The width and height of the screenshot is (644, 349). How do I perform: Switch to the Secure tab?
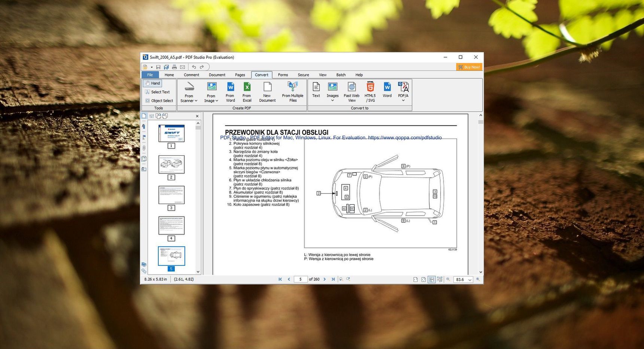303,75
